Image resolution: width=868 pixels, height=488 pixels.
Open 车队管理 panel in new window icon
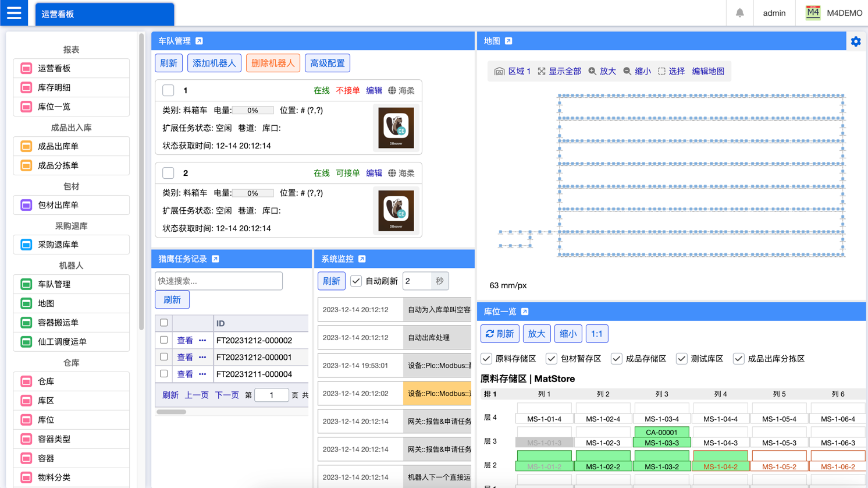(x=200, y=41)
